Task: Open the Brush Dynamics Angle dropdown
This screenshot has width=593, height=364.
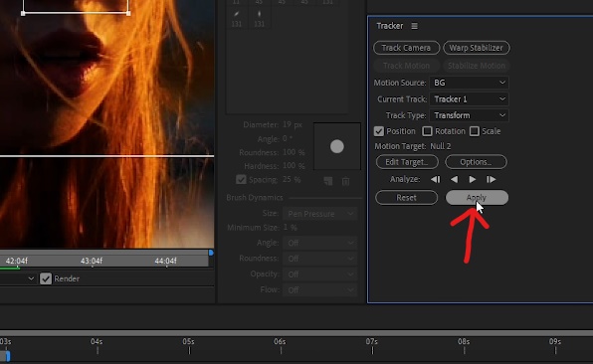Action: [320, 243]
